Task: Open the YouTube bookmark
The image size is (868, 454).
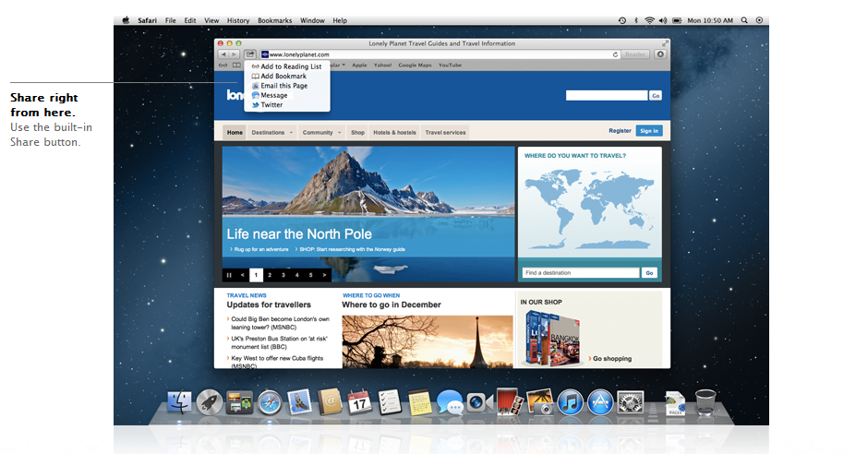Action: (450, 66)
